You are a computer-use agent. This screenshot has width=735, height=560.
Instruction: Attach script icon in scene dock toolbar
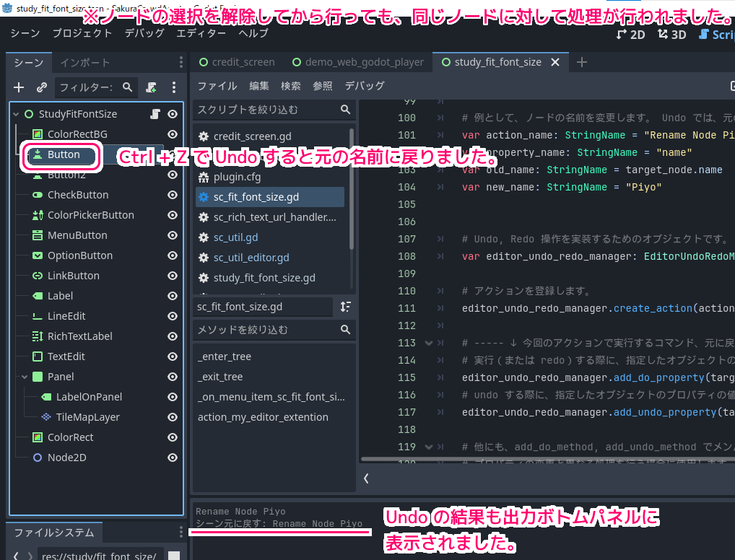click(x=151, y=87)
